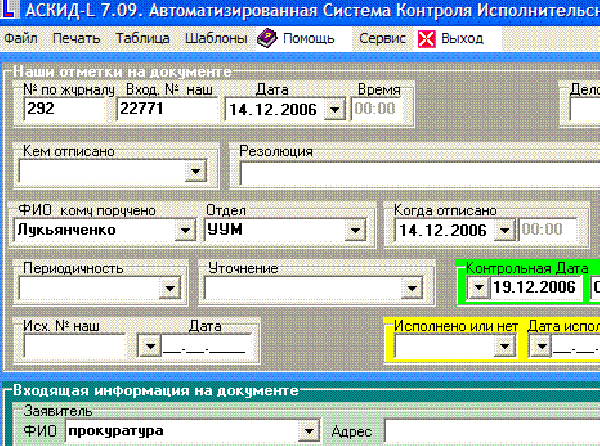
Task: Open the Периодичность dropdown list
Action: tap(170, 288)
